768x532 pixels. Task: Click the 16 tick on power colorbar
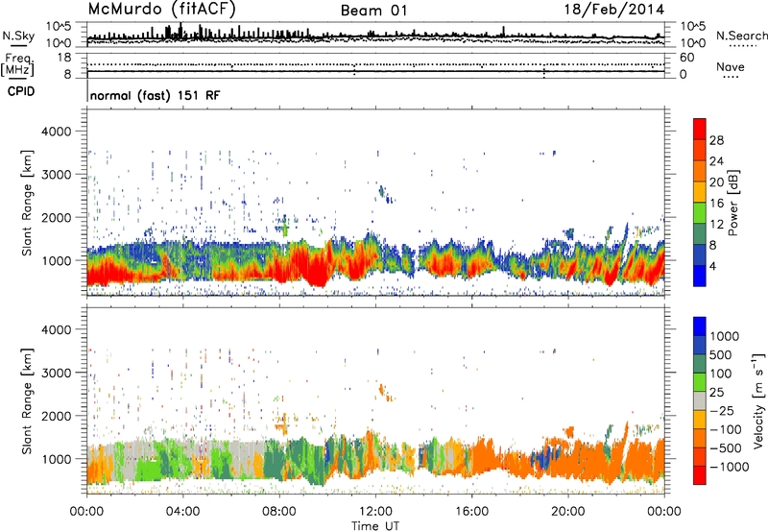pyautogui.click(x=716, y=204)
